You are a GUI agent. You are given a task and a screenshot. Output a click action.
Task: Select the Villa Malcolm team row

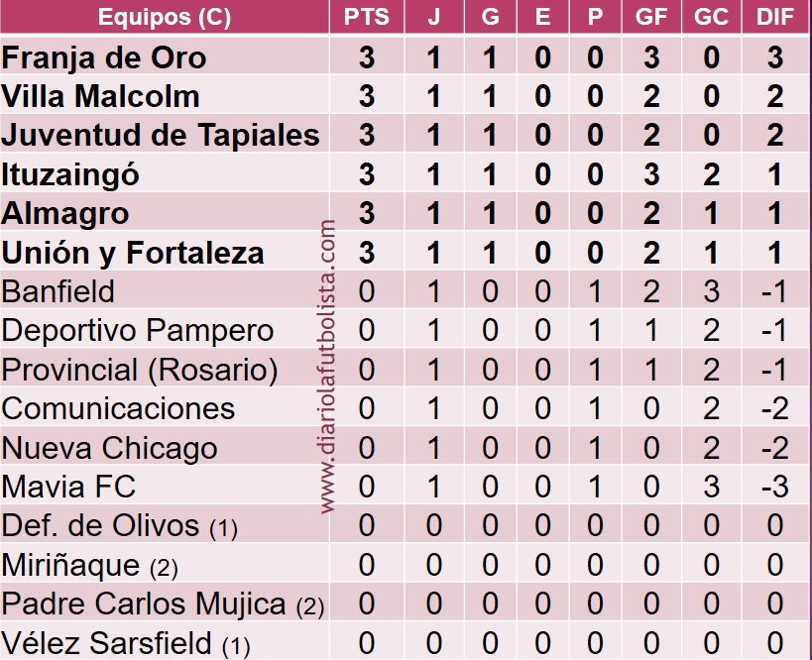click(x=101, y=96)
